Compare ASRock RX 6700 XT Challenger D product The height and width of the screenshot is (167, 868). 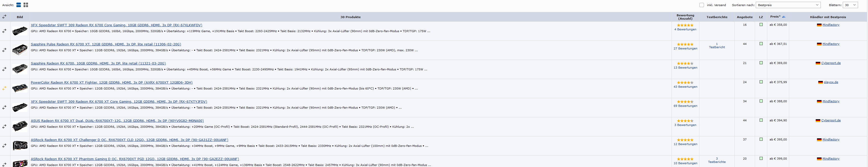click(x=4, y=146)
